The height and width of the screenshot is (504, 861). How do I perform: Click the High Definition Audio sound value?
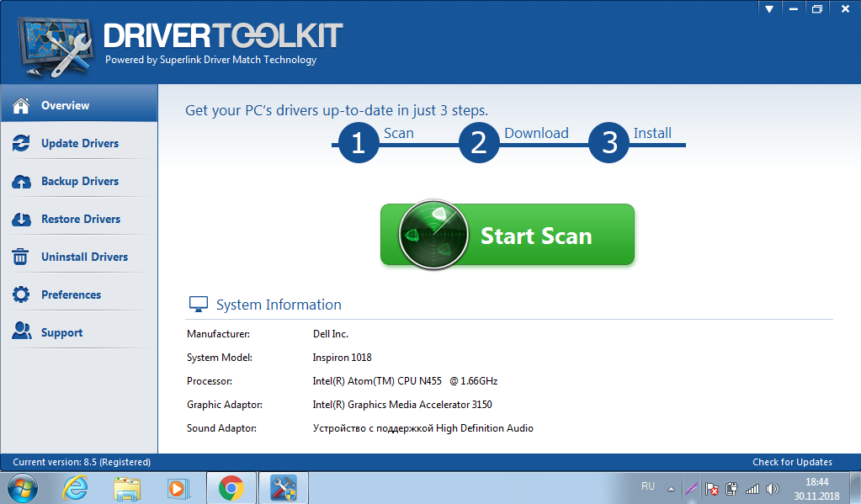pos(423,428)
